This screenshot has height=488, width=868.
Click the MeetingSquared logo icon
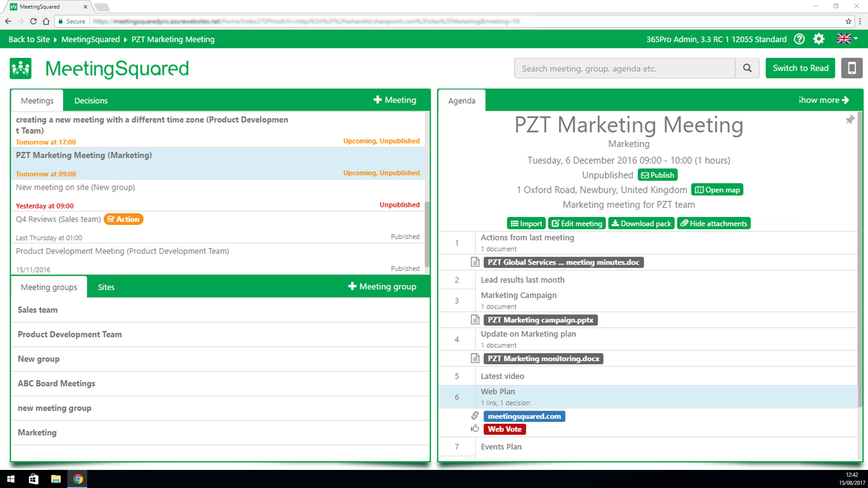point(21,69)
